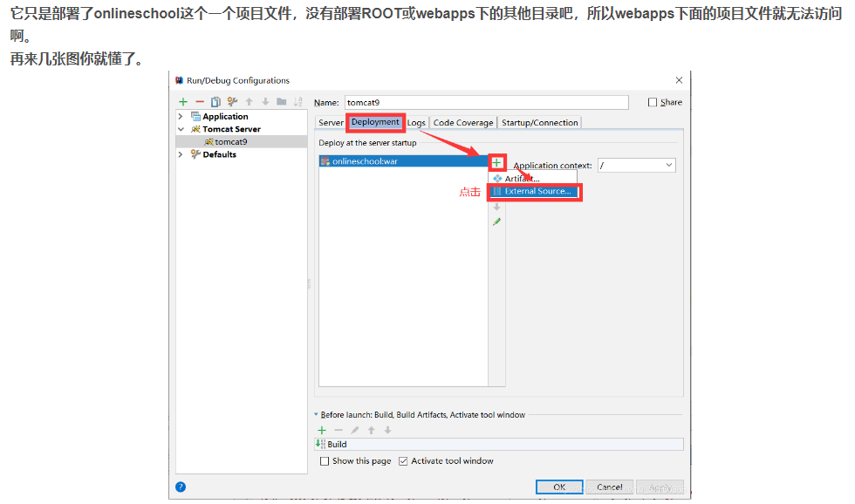855x504 pixels.
Task: Open help with the question mark icon
Action: tap(181, 487)
